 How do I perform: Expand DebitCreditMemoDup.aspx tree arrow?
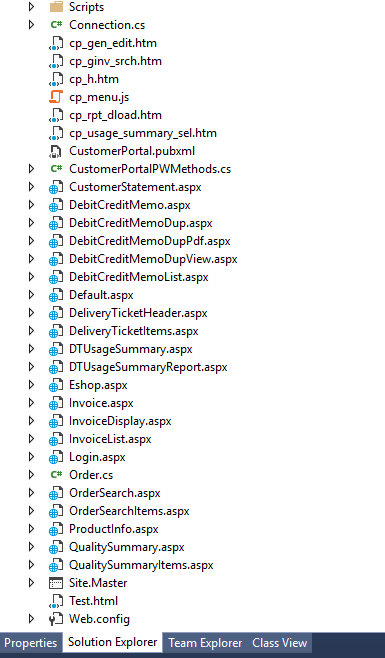tap(31, 223)
